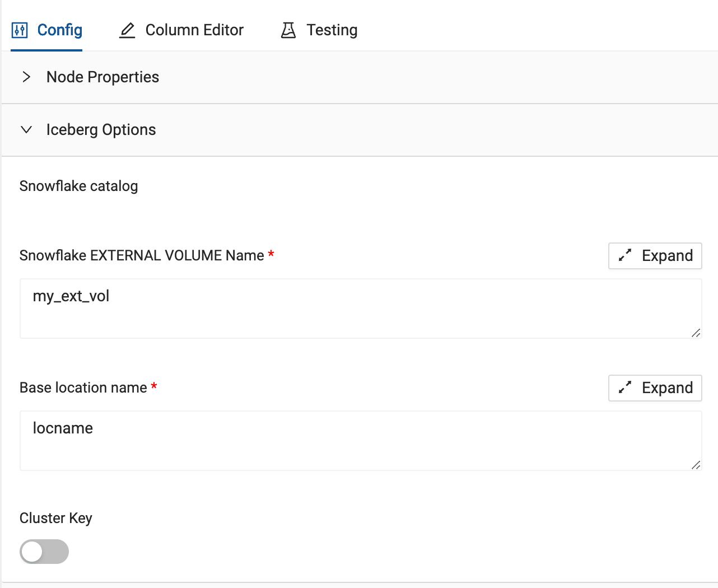
Task: Click the Node Properties section header
Action: coord(102,77)
